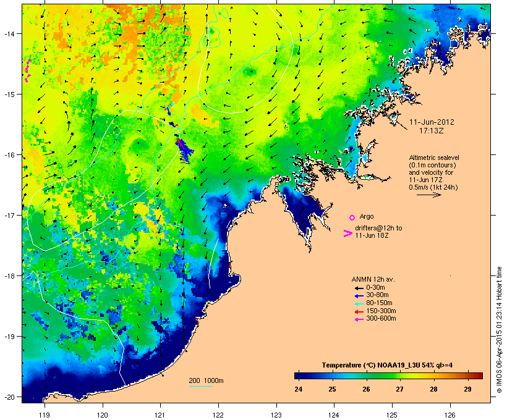Click the magenta 300-600m arrow legend symbol

pyautogui.click(x=359, y=319)
